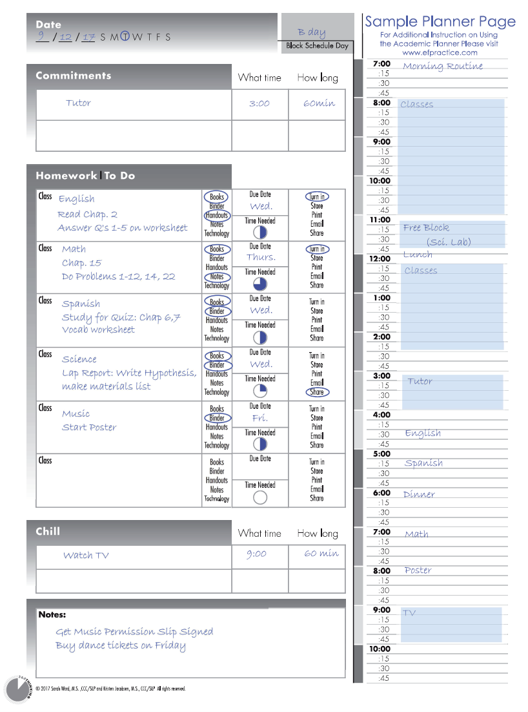This screenshot has width=528, height=712.
Task: Click '(Sci. Lab)' text in schedule
Action: [x=449, y=242]
